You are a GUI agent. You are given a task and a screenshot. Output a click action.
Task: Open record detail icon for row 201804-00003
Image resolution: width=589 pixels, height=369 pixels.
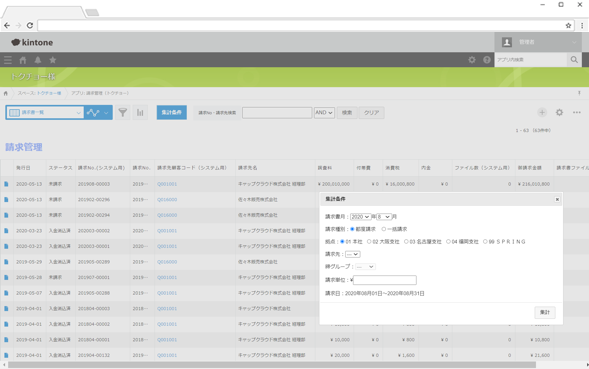point(6,309)
